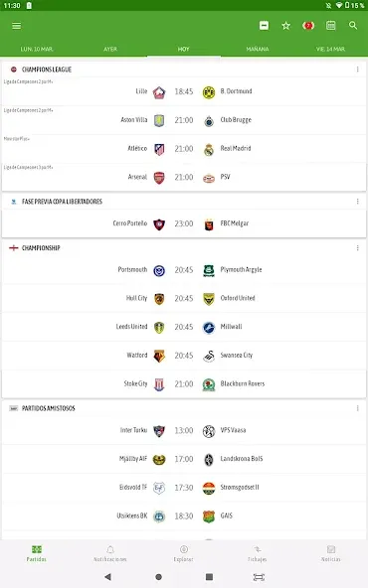Tap the live matches red badge icon
Image resolution: width=368 pixels, height=588 pixels.
[308, 26]
